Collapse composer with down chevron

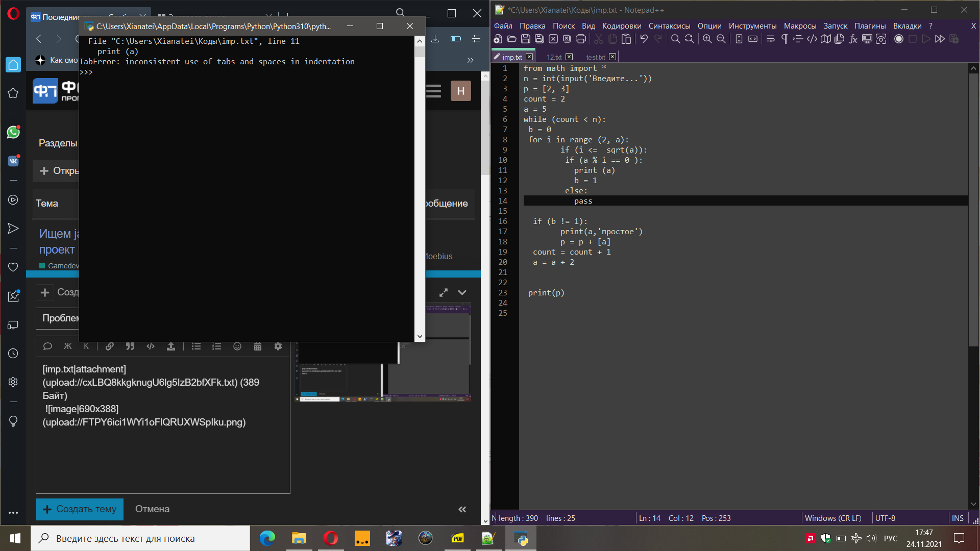coord(462,292)
